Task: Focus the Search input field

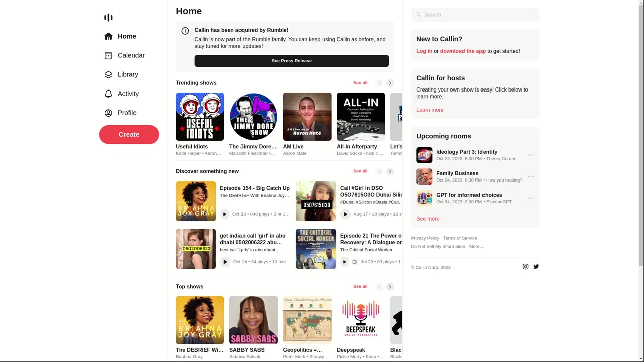Action: [475, 15]
